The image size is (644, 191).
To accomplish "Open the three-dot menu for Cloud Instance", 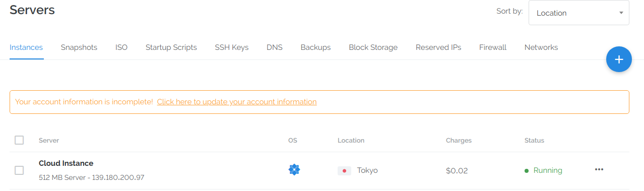I will [x=599, y=170].
